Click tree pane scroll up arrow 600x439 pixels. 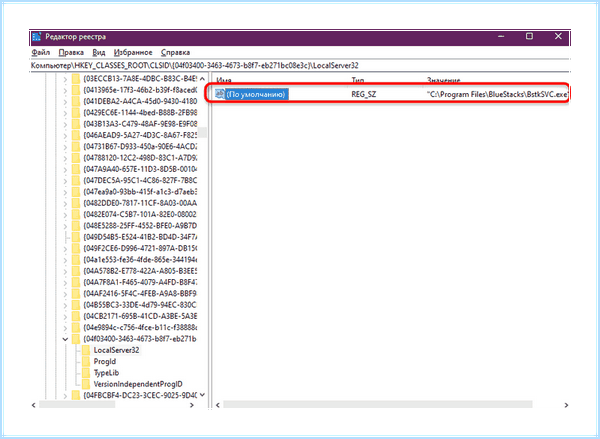tap(202, 78)
